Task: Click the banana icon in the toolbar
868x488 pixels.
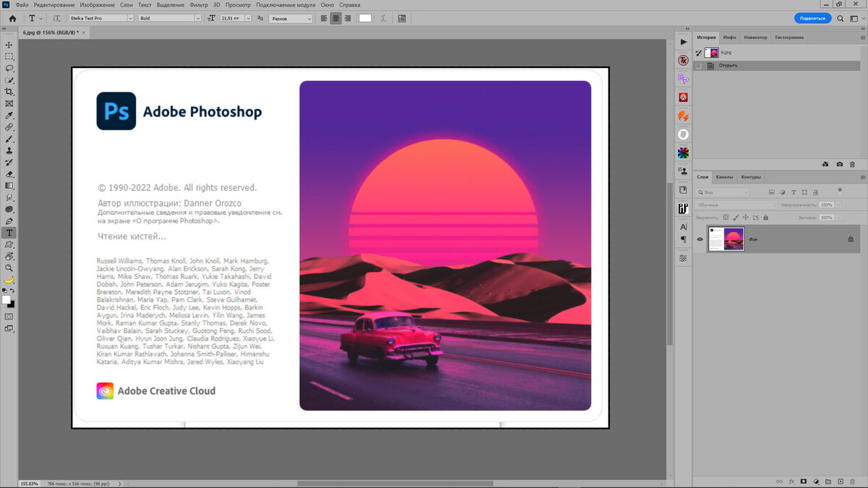Action: click(x=9, y=280)
